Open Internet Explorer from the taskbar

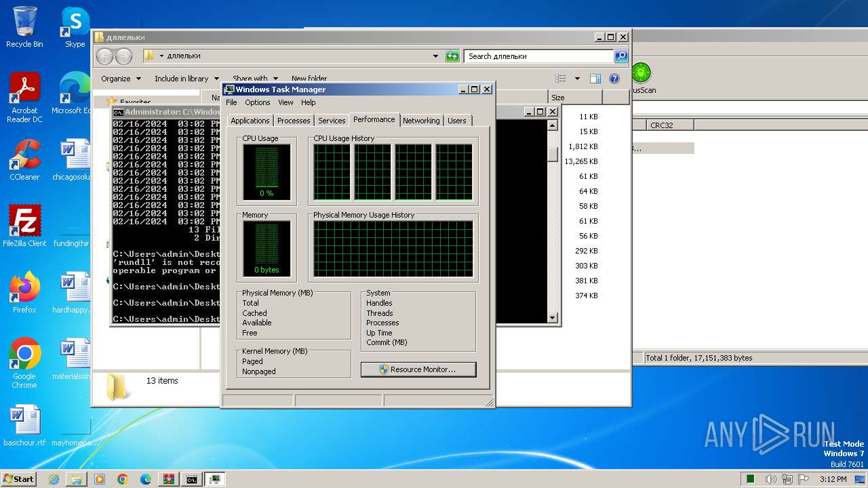54,479
